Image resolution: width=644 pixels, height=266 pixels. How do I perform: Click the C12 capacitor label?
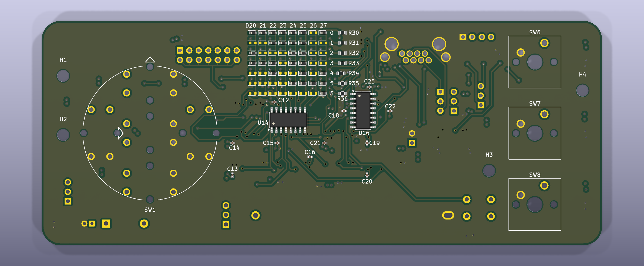(284, 100)
